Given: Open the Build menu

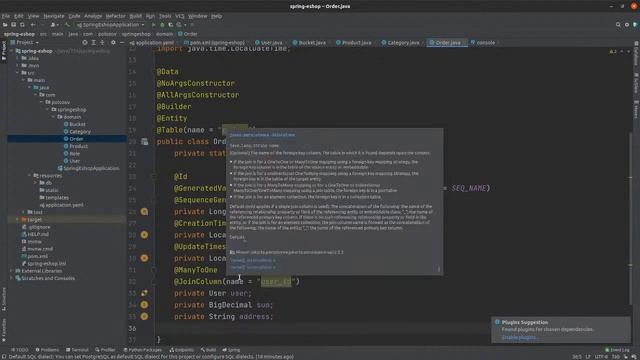Looking at the screenshot, I should (136, 16).
